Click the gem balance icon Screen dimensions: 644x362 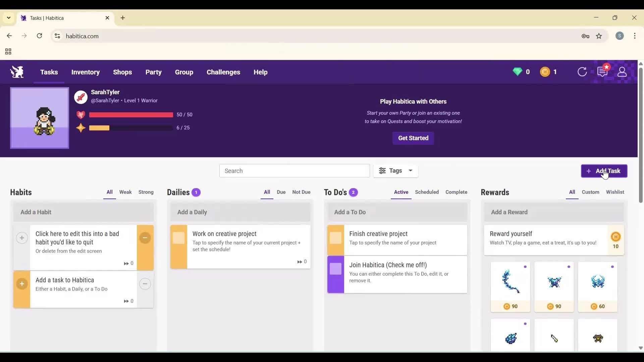pos(518,72)
